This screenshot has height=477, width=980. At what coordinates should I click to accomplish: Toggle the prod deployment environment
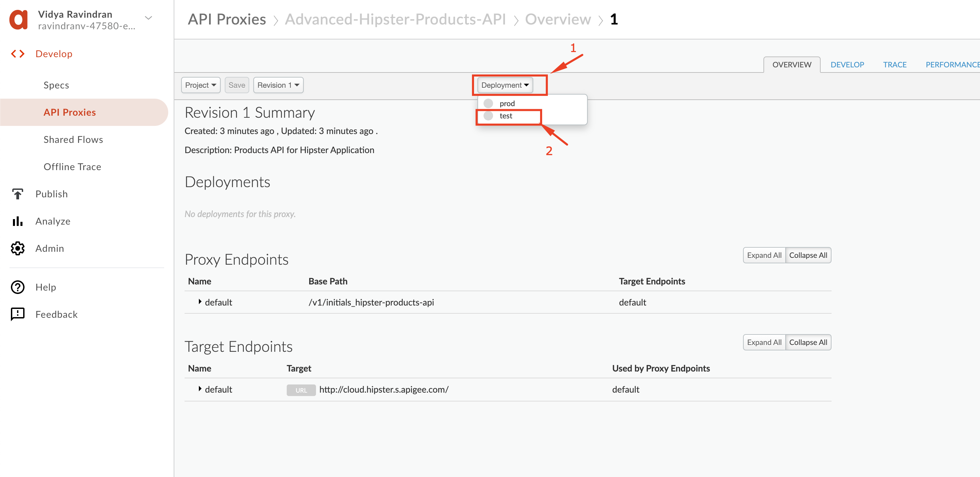pos(488,103)
